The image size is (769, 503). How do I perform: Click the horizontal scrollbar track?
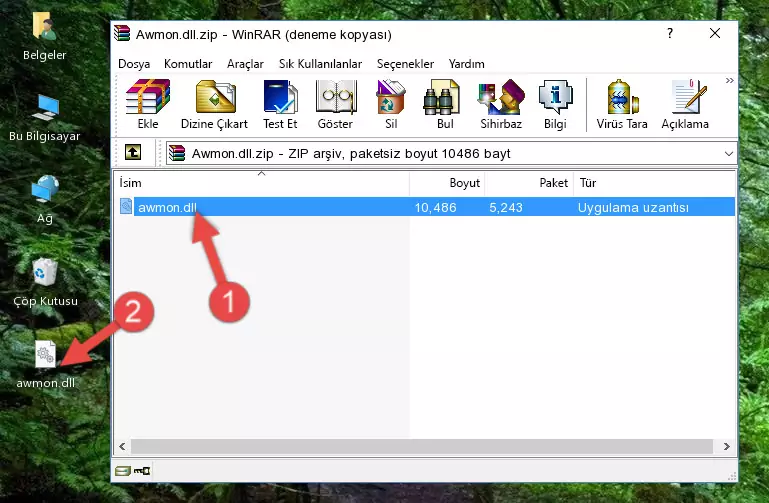tap(422, 447)
